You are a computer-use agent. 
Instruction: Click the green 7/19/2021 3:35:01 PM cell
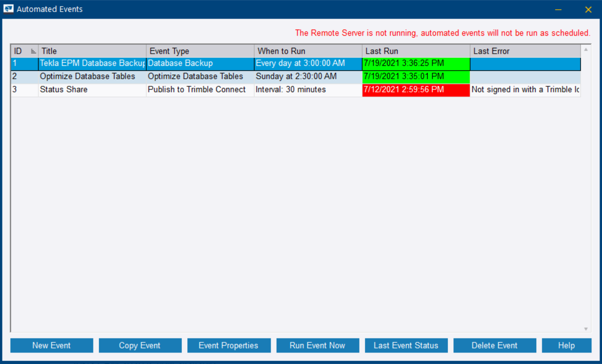(416, 77)
